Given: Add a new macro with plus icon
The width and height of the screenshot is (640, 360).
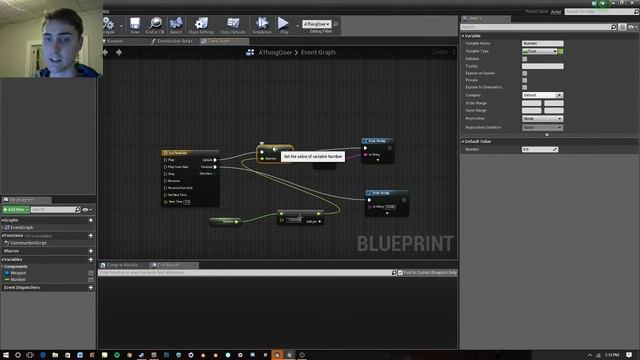Looking at the screenshot, I should tap(91, 251).
